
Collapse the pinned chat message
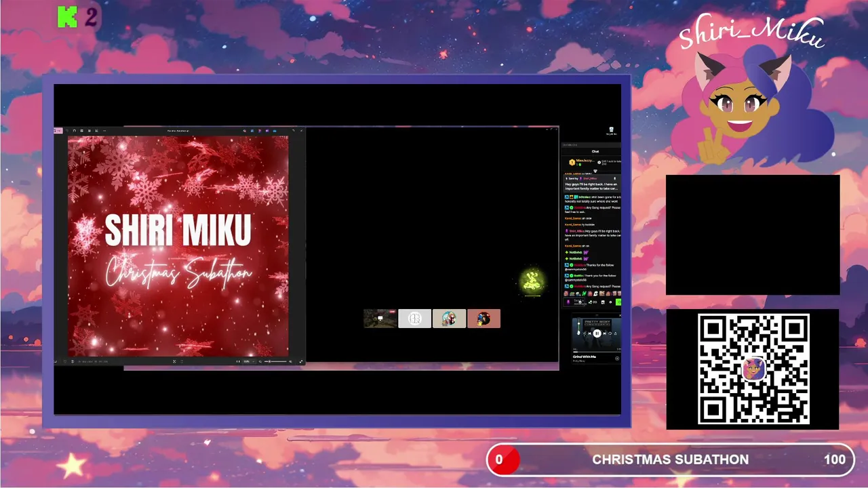click(615, 179)
